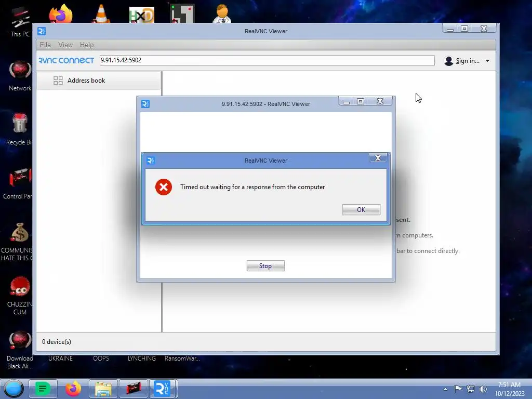
Task: Click the 0 device(s) status text
Action: tap(57, 342)
